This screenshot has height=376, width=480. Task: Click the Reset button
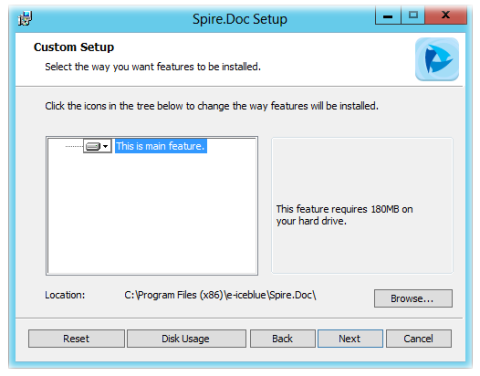click(76, 339)
